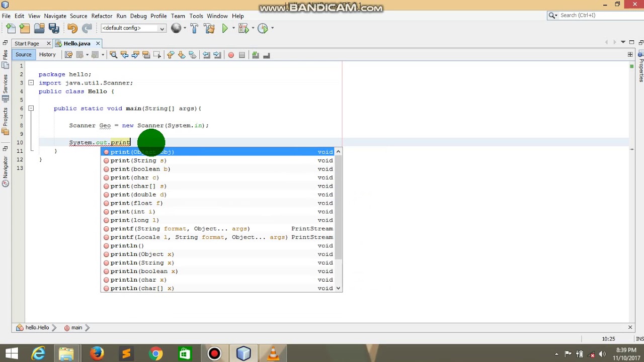Click the Find Selection magnifier icon
The image size is (644, 362).
pyautogui.click(x=113, y=55)
